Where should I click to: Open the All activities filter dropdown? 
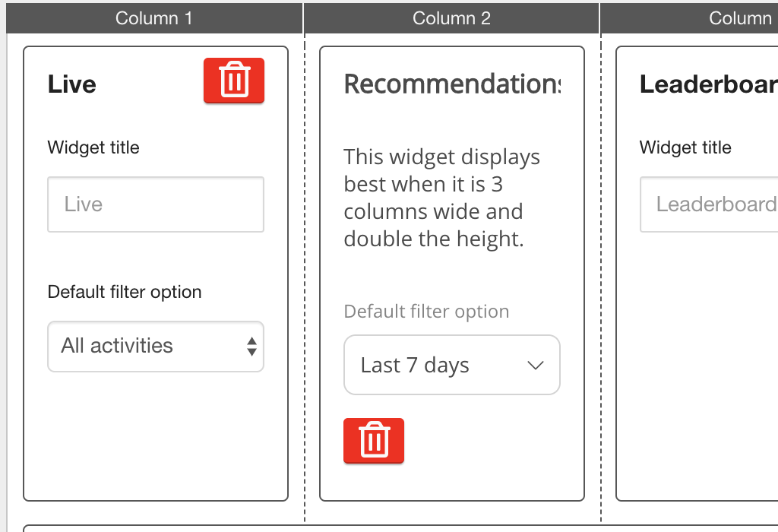coord(155,347)
